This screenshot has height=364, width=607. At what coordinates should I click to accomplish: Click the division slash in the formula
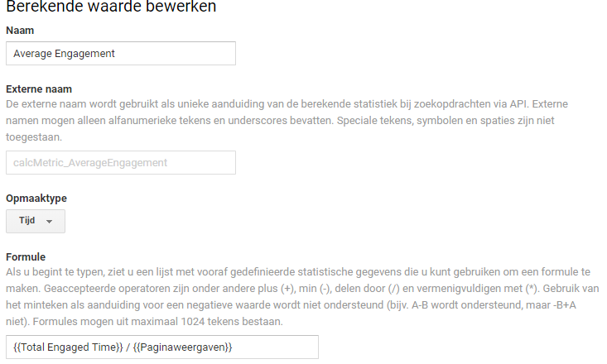pyautogui.click(x=131, y=347)
